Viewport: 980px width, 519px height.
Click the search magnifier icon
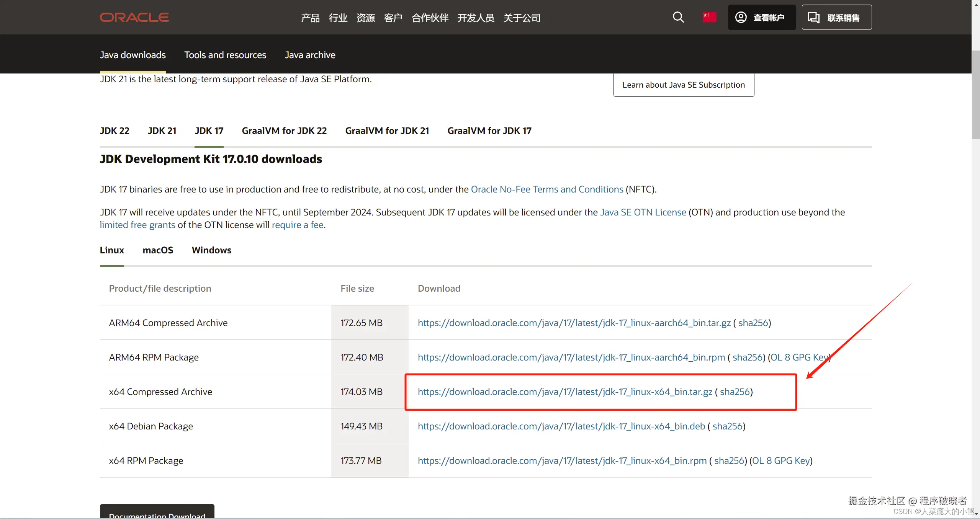pos(678,17)
